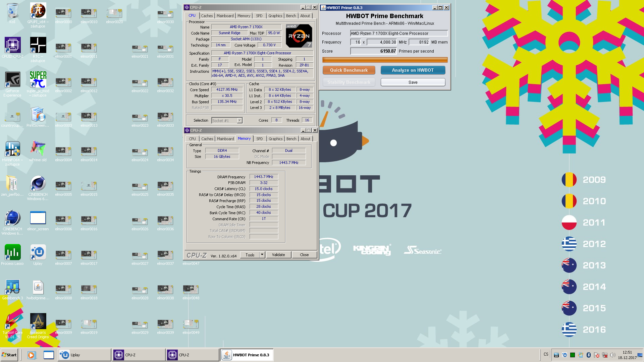Click the Ryzen 7 processor logo
Viewport: 644px width, 362px height.
[299, 36]
